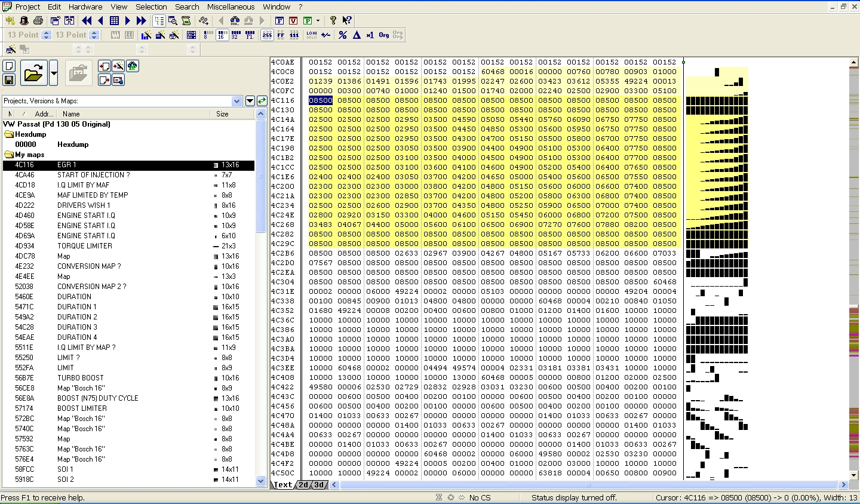This screenshot has height=504, width=860.
Task: Click the Print icon in the toolbar
Action: (38, 20)
